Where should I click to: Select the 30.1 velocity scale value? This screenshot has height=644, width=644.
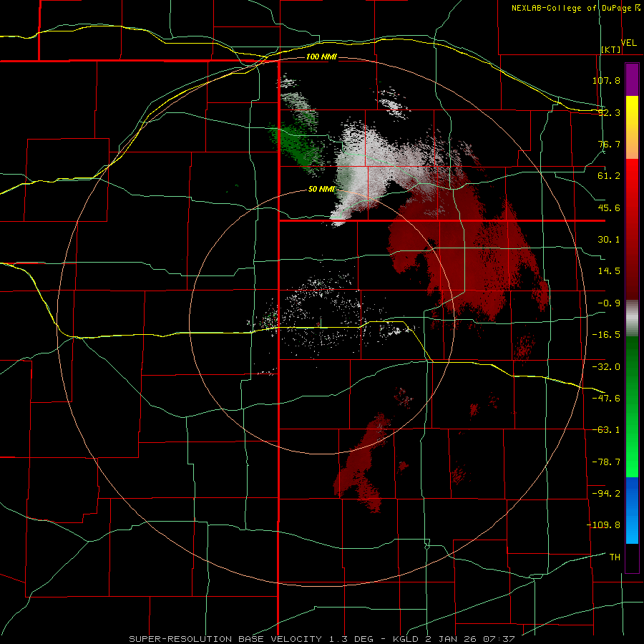[609, 240]
